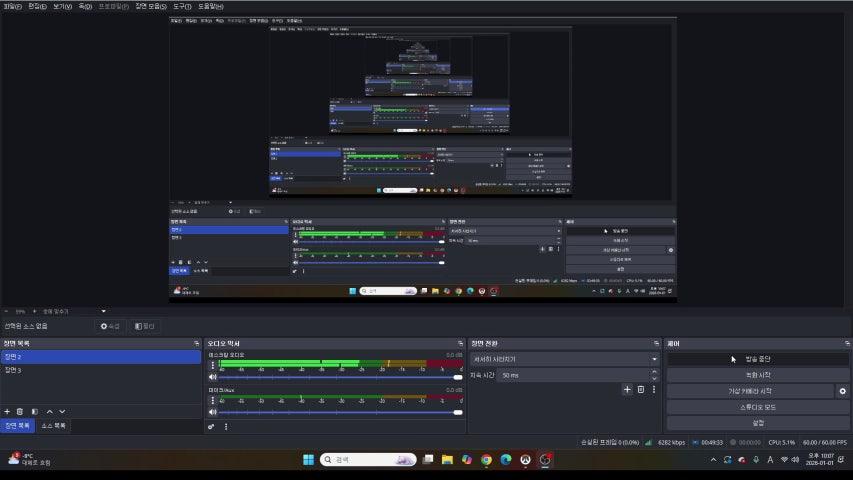
Task: Open the 파일 (File) menu
Action: [13, 6]
